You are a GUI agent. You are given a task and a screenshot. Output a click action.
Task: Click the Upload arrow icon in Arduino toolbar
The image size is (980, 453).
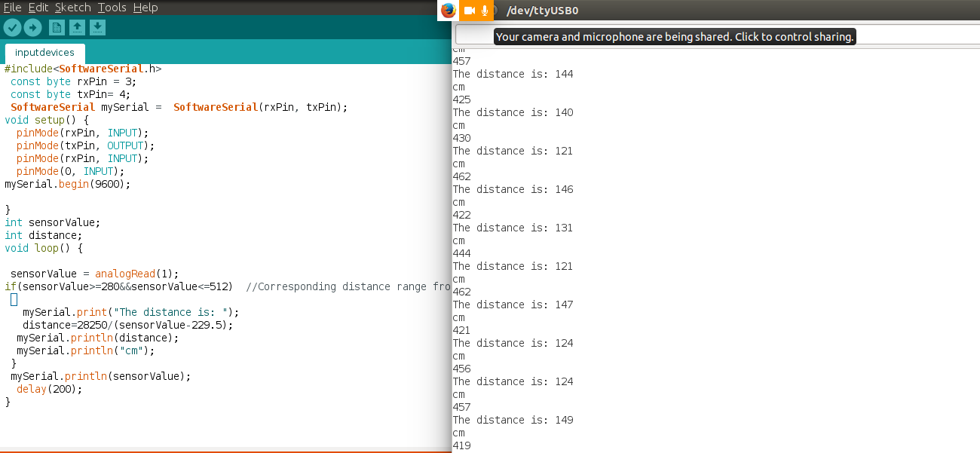click(32, 28)
